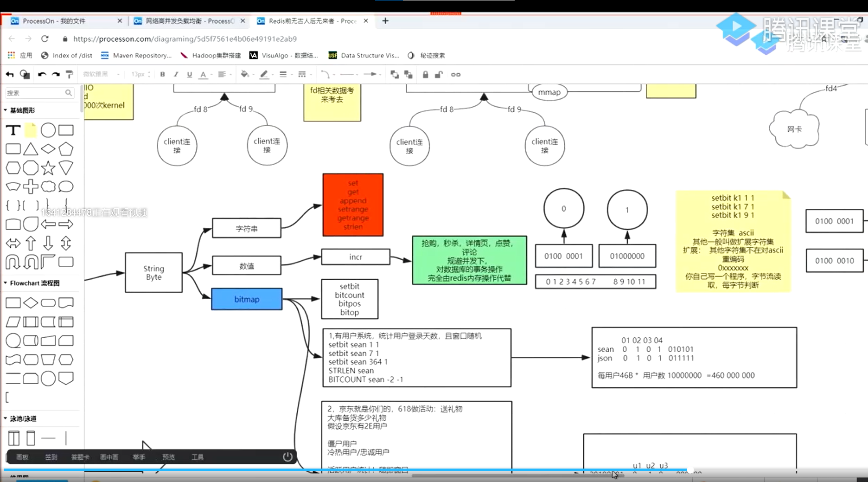Open a new browser tab

click(385, 21)
